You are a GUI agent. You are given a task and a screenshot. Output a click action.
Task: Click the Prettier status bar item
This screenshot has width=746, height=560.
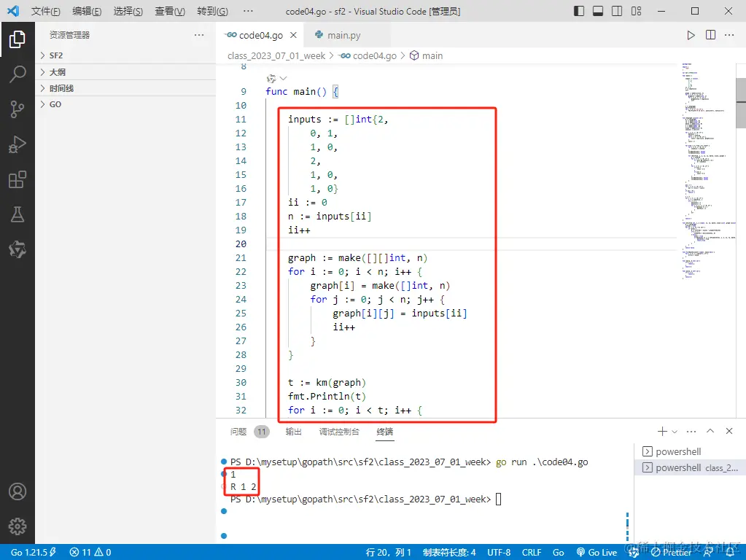(x=672, y=553)
